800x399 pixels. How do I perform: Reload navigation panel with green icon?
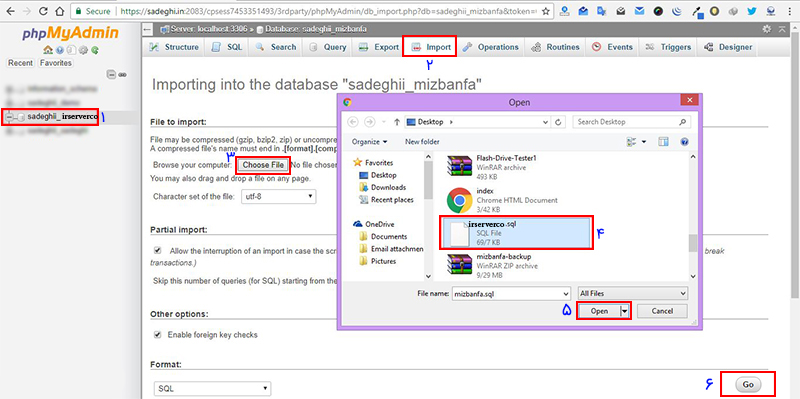(94, 50)
